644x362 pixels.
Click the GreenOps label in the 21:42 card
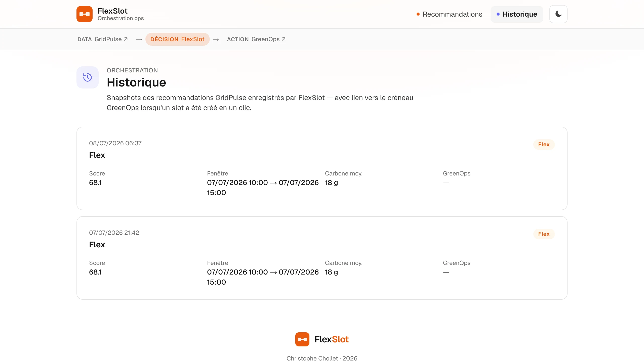(457, 263)
